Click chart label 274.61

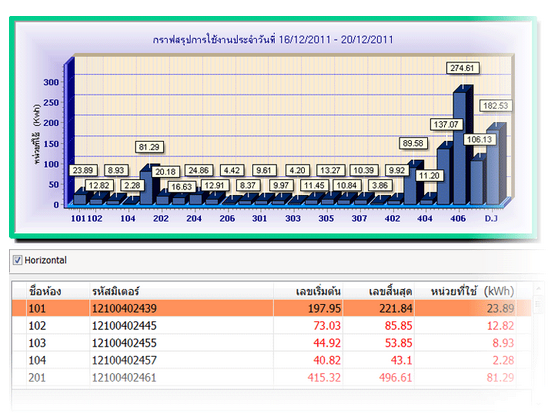coord(462,68)
